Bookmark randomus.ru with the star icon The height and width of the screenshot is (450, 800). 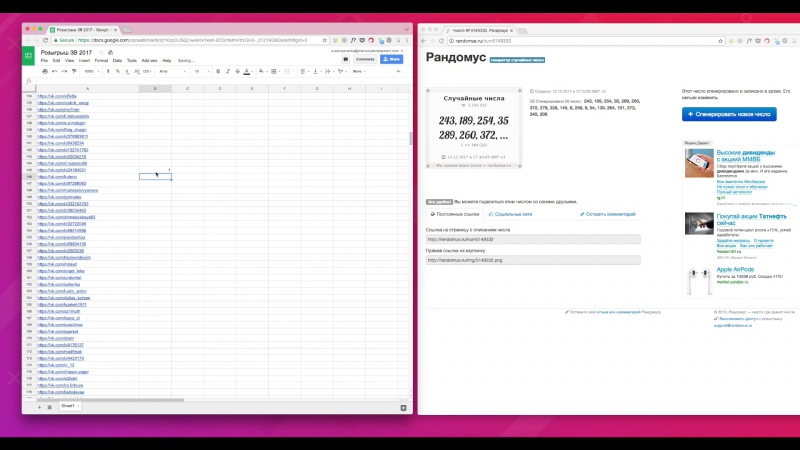pos(720,41)
